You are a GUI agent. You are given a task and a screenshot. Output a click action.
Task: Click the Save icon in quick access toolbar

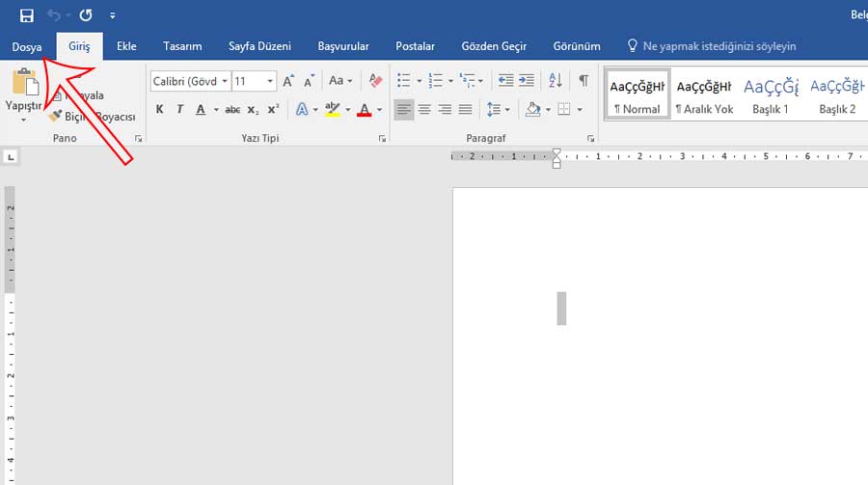[x=26, y=15]
